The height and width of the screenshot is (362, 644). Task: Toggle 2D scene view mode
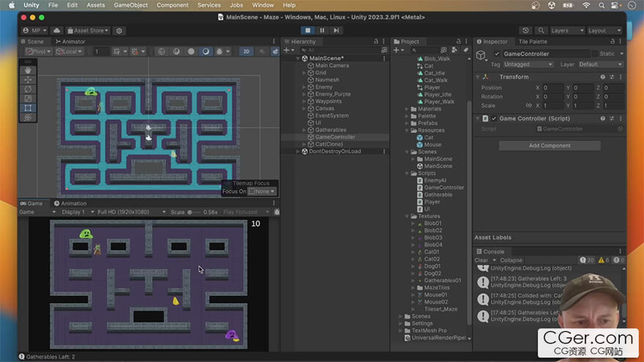pyautogui.click(x=246, y=51)
